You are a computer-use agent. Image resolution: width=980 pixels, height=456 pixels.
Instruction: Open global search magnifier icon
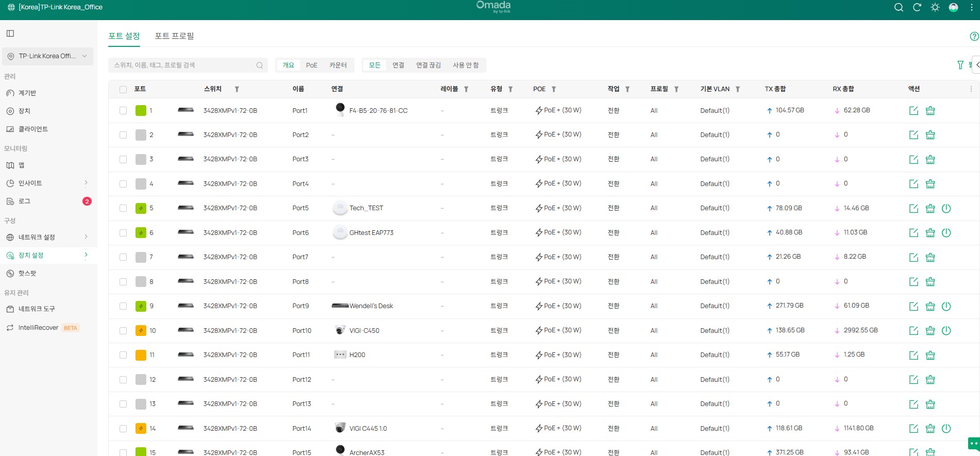pos(899,7)
